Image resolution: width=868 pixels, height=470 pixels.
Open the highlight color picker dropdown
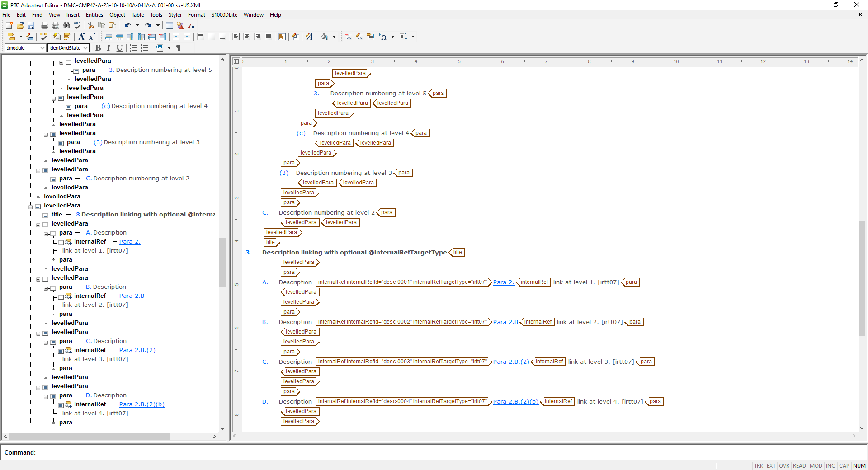coord(335,38)
